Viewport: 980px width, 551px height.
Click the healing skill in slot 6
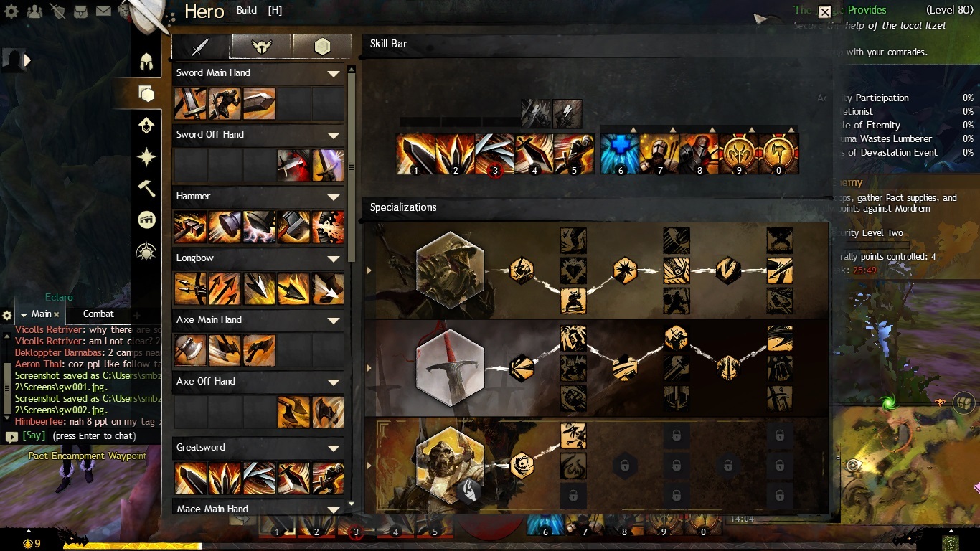[x=619, y=154]
